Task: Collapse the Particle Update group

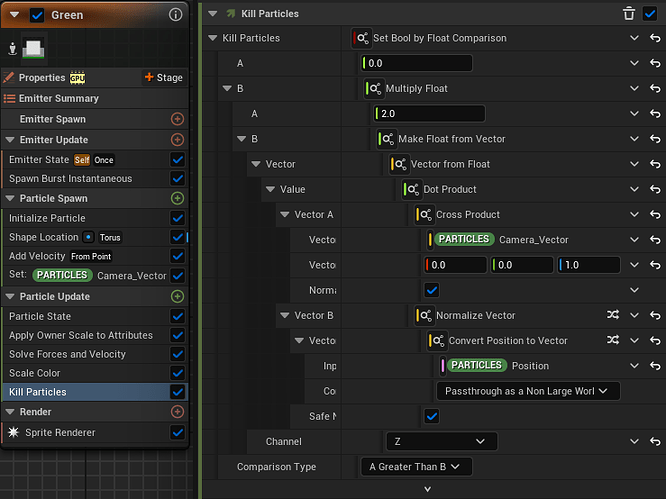Action: [x=10, y=296]
